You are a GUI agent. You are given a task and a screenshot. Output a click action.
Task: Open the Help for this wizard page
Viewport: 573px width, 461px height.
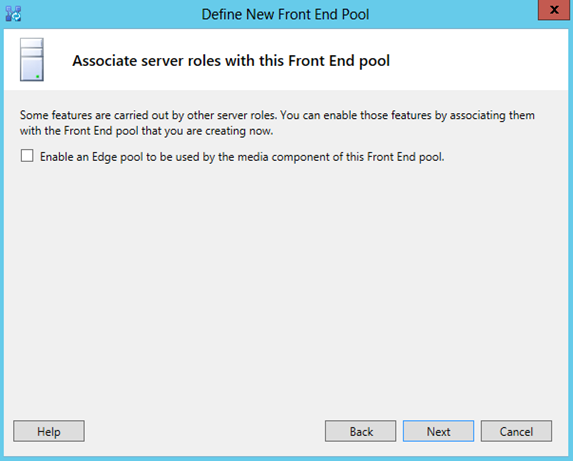(49, 431)
